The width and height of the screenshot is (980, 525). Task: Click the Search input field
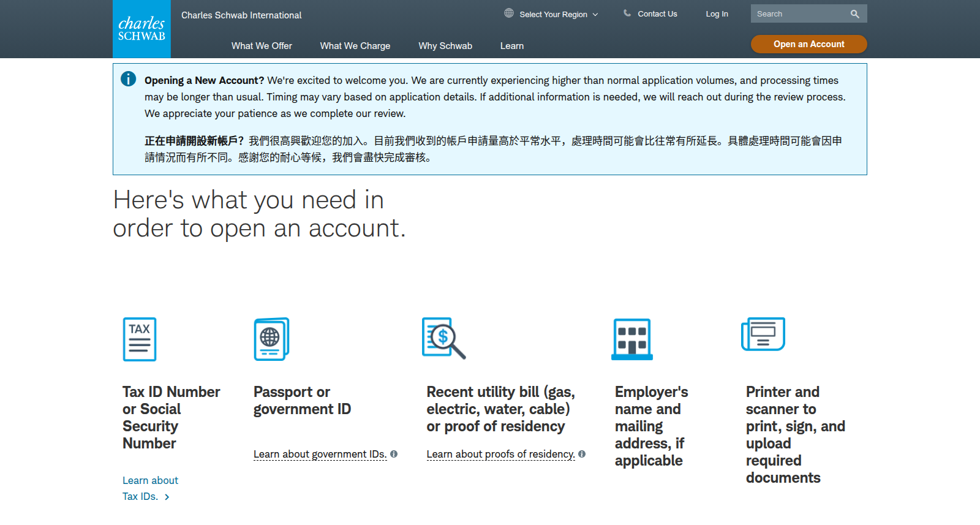point(799,14)
